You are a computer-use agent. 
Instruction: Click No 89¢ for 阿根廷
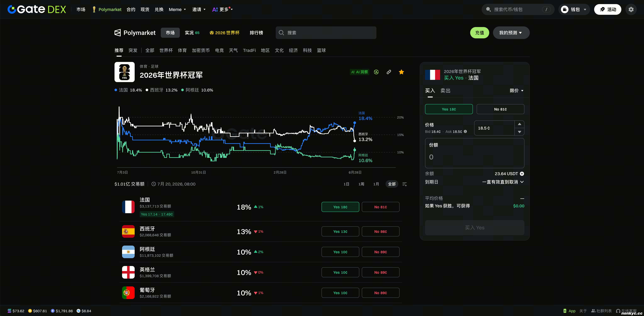(x=381, y=252)
